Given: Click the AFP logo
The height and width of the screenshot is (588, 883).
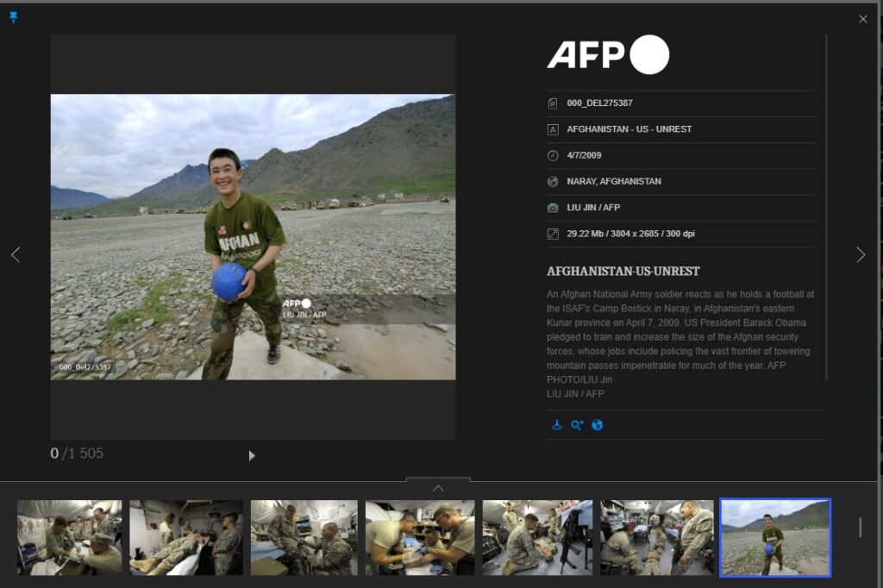Looking at the screenshot, I should tap(608, 55).
